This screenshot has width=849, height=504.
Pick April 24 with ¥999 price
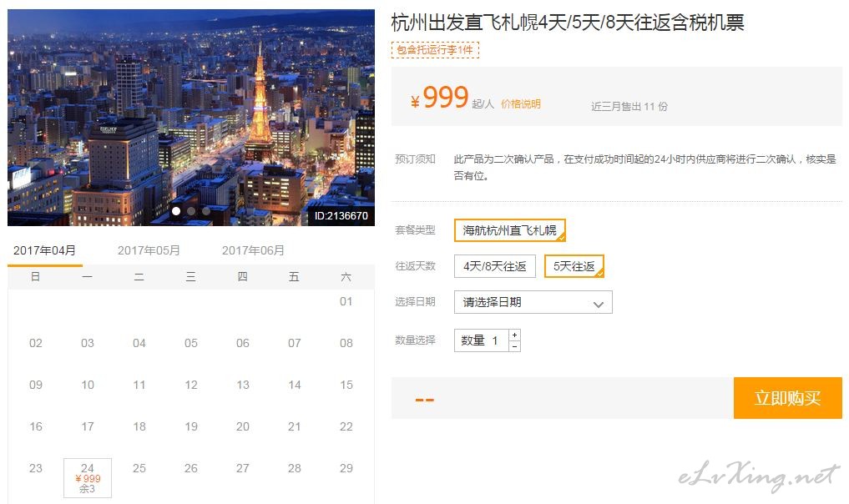pyautogui.click(x=88, y=478)
